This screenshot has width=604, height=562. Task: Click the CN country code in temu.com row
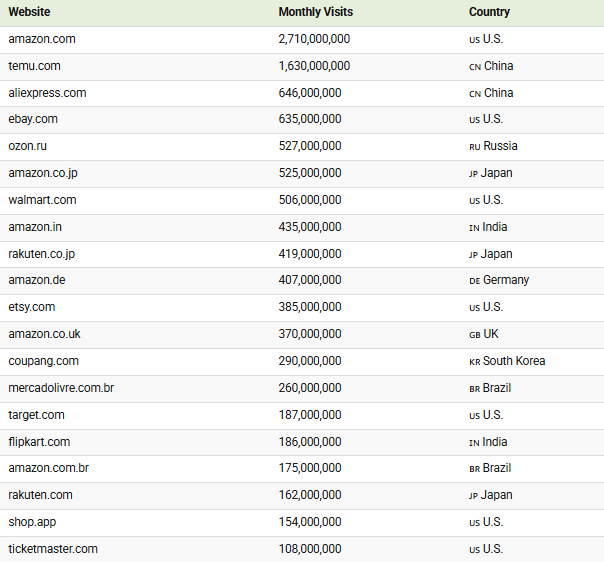[x=474, y=67]
